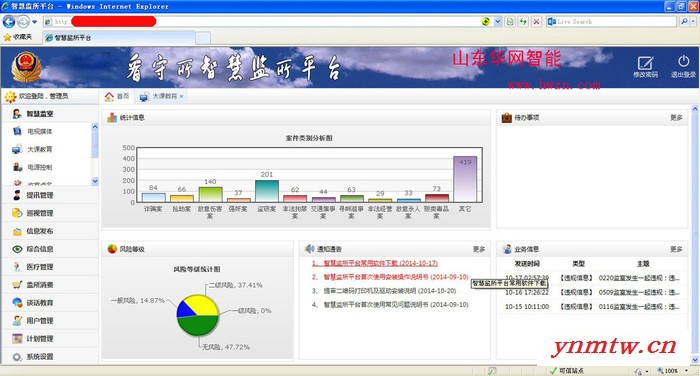Open 电视媒体 in the sidebar

(x=40, y=131)
